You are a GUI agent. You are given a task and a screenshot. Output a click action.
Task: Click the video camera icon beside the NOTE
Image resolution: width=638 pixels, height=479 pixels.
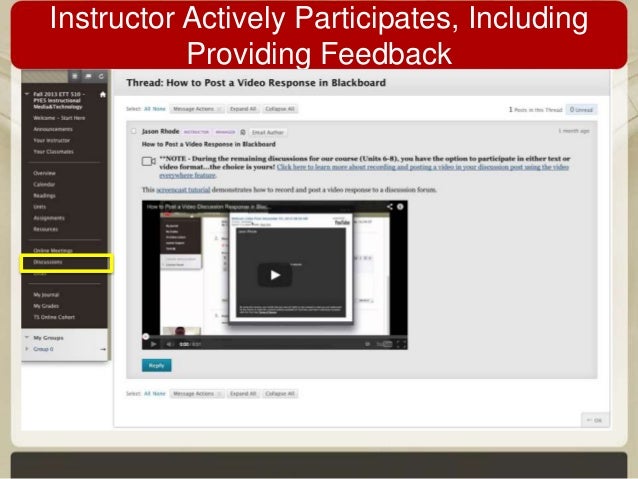point(149,161)
